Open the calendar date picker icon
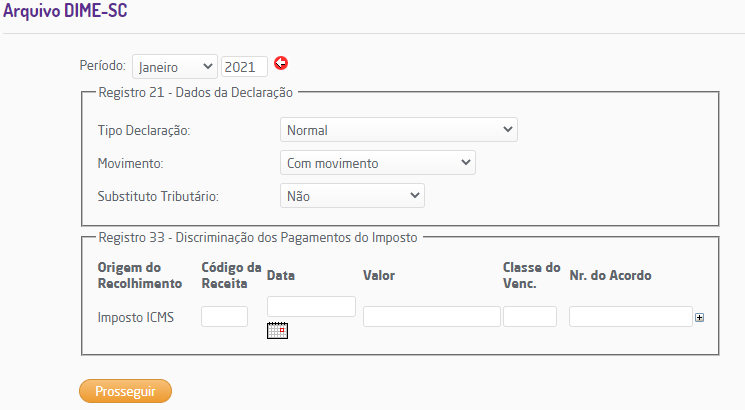 tap(277, 331)
